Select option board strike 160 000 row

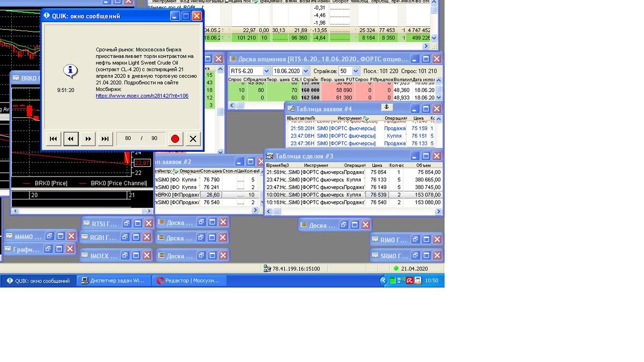click(332, 90)
